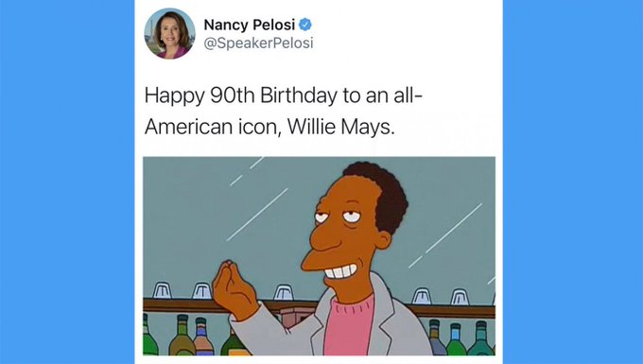Click the wooden bar shelf behind character
Image resolution: width=643 pixels, height=364 pixels.
(x=182, y=305)
